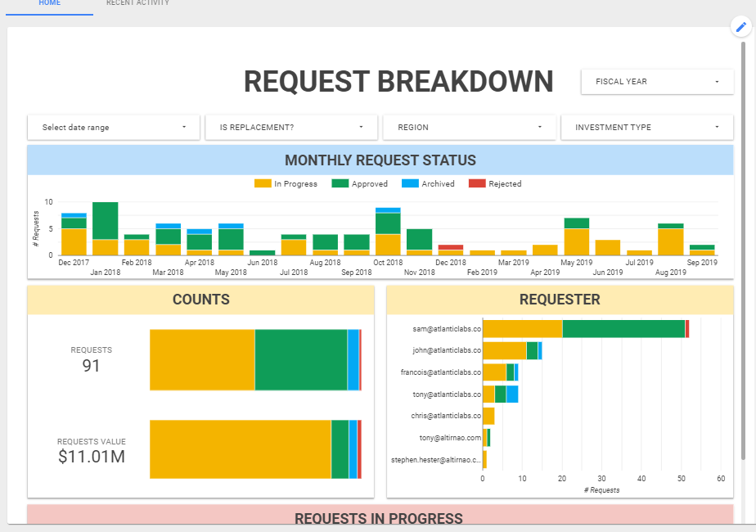Switch to the HOME tab
756x532 pixels.
50,4
